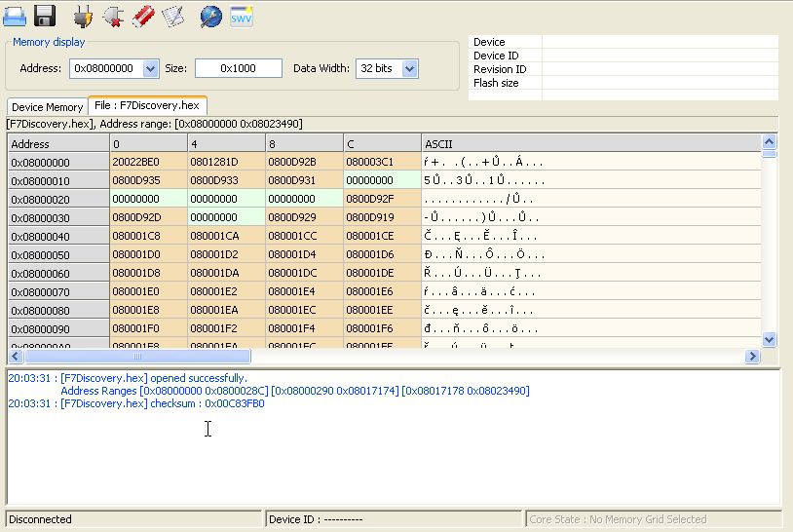Connect to target using plug icon
This screenshot has height=532, width=793.
click(x=84, y=15)
